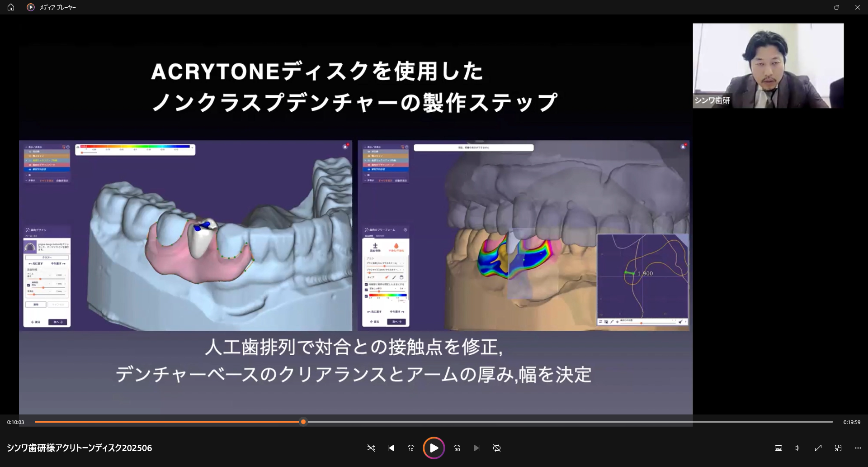Click the seek bar position handle
The image size is (868, 467).
tap(303, 422)
